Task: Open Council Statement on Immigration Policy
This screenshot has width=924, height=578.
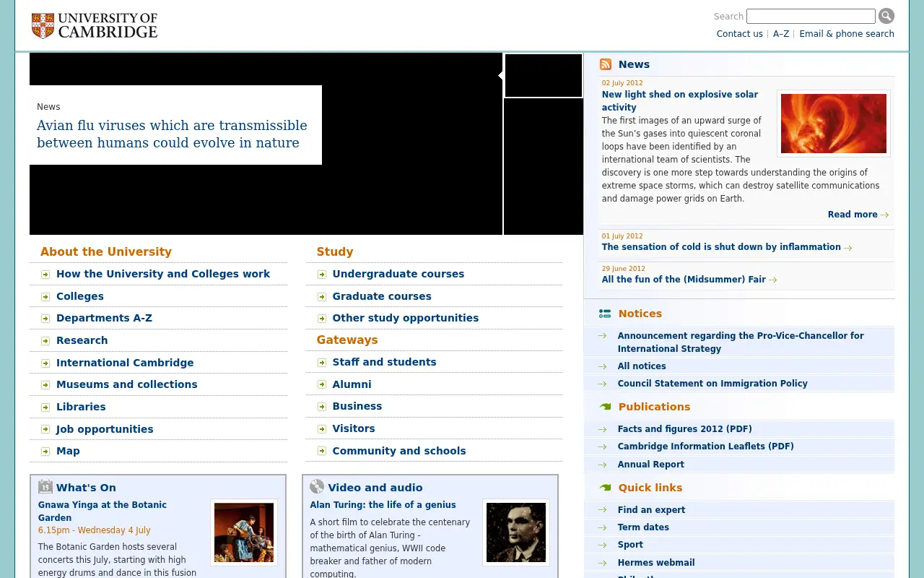Action: point(712,384)
